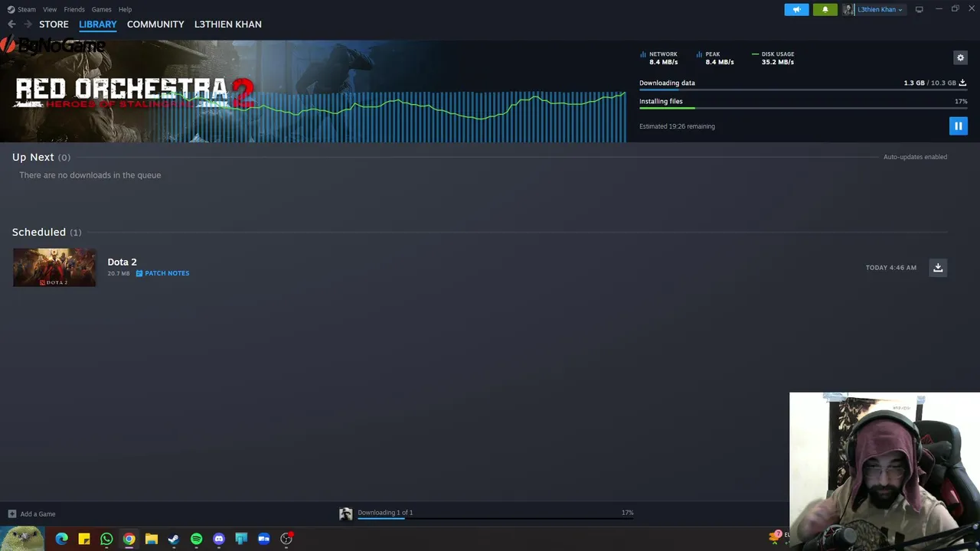
Task: Open Spotify from the taskbar
Action: tap(196, 539)
